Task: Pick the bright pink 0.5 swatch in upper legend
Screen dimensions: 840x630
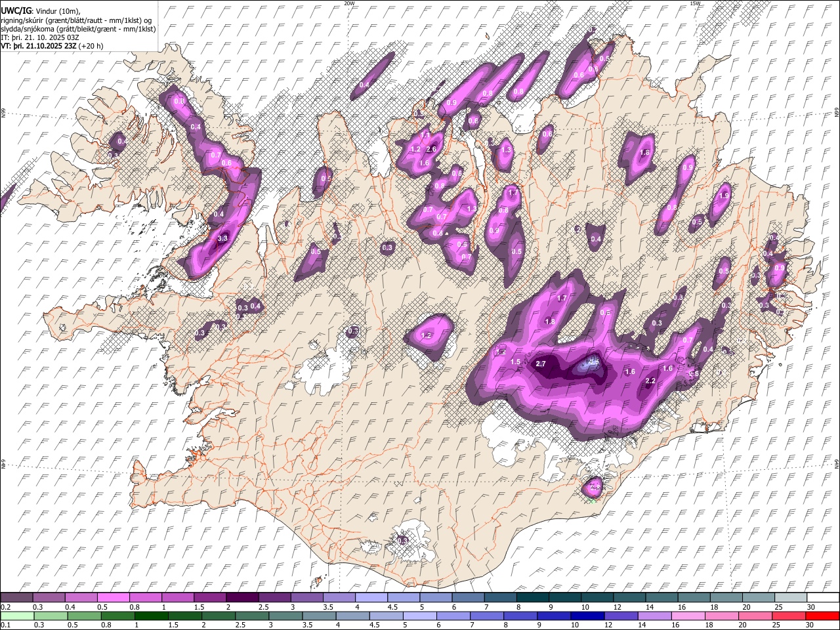Action: (x=113, y=598)
